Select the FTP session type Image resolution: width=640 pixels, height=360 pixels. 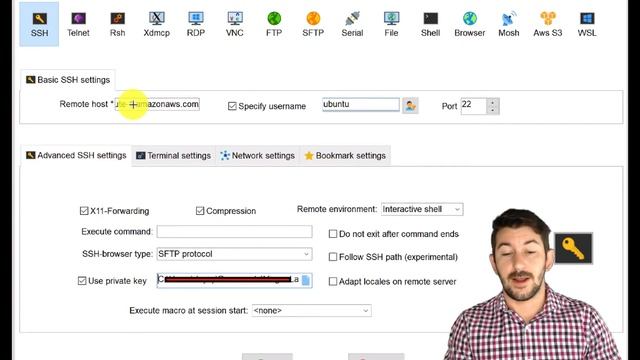click(x=274, y=24)
